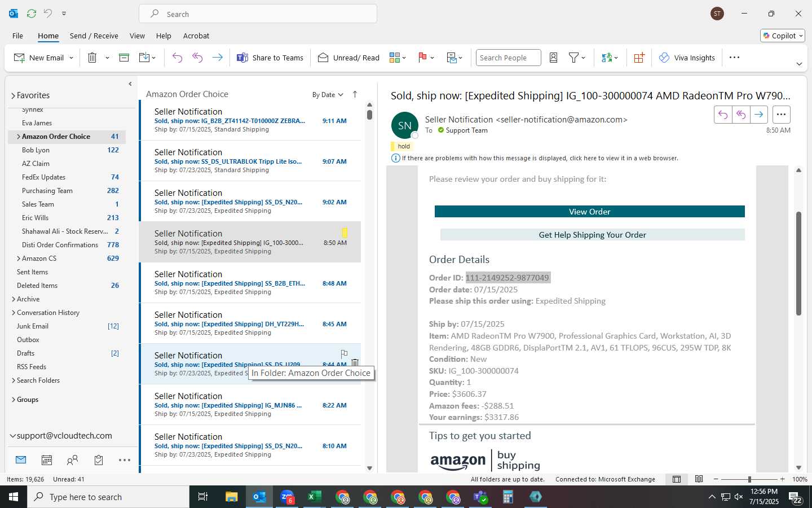Click yellow category marker on 8:50 message

pyautogui.click(x=345, y=233)
